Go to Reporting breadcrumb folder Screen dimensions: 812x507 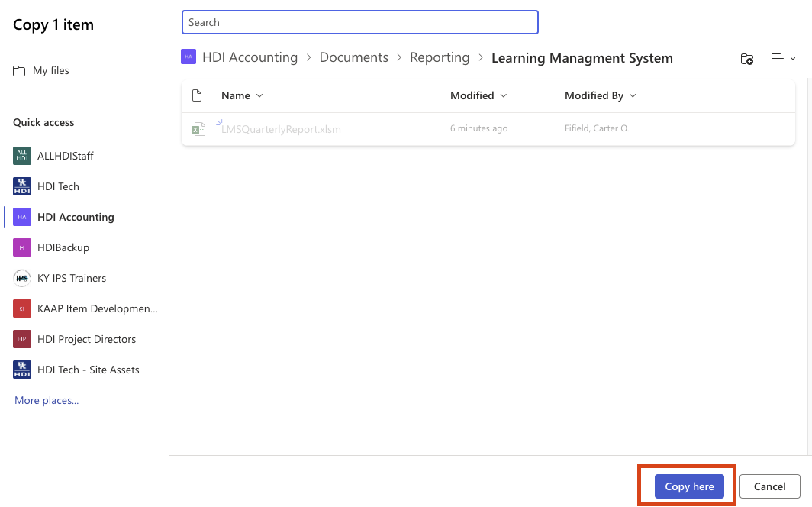[x=440, y=57]
